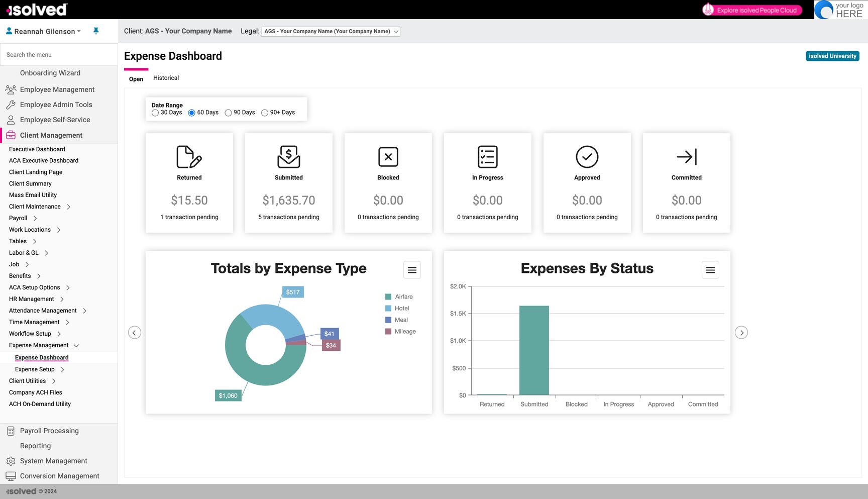Viewport: 868px width, 499px height.
Task: Expand the Payroll submenu
Action: coord(35,218)
